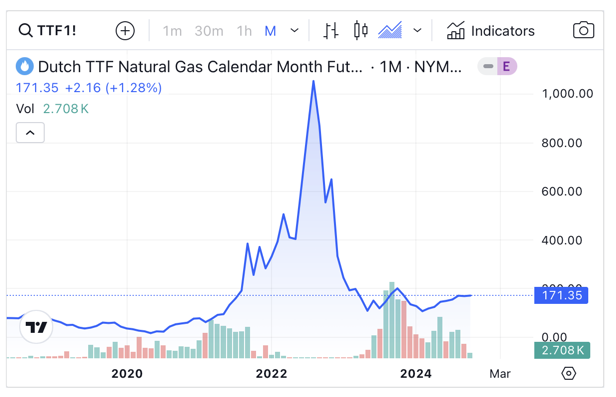
Task: Expand the chart type dropdown chevron
Action: click(418, 30)
